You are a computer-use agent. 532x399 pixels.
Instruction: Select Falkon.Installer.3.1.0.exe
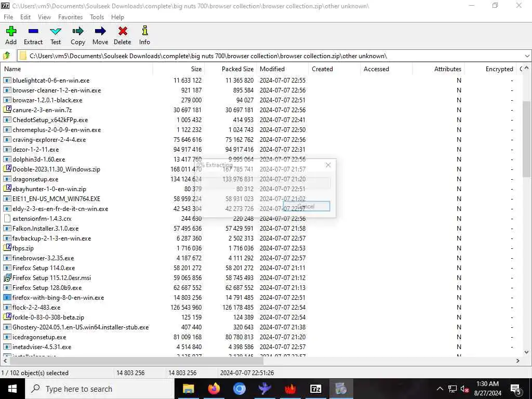[x=46, y=229]
